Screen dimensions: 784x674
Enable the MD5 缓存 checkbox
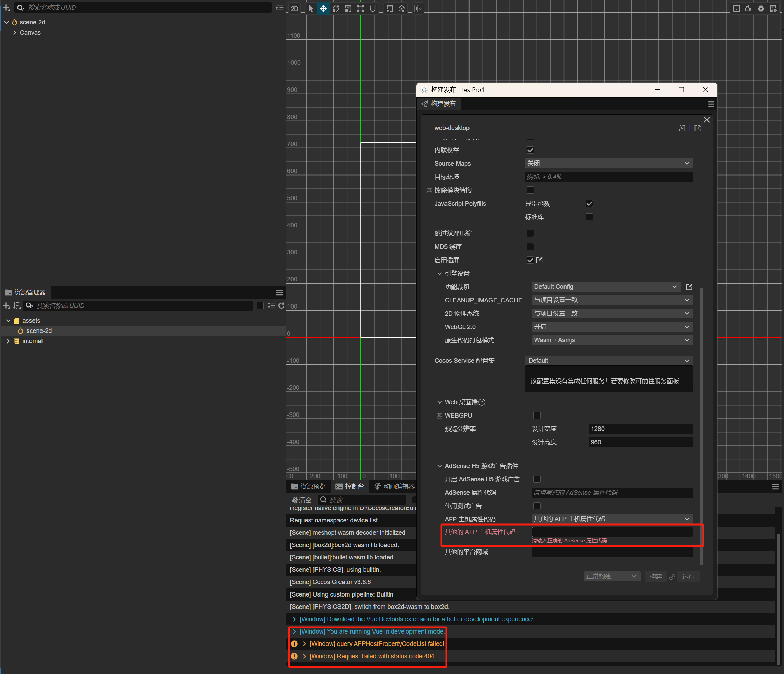click(x=530, y=246)
